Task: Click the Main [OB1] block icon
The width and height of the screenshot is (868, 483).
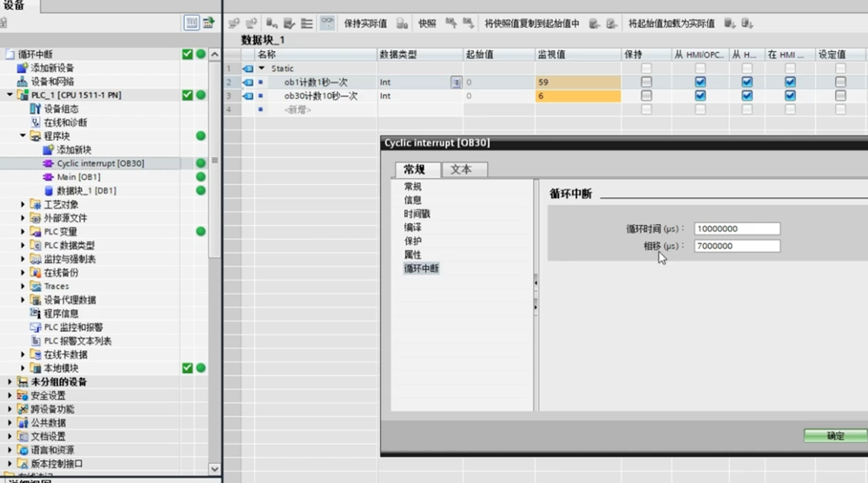Action: tap(49, 177)
